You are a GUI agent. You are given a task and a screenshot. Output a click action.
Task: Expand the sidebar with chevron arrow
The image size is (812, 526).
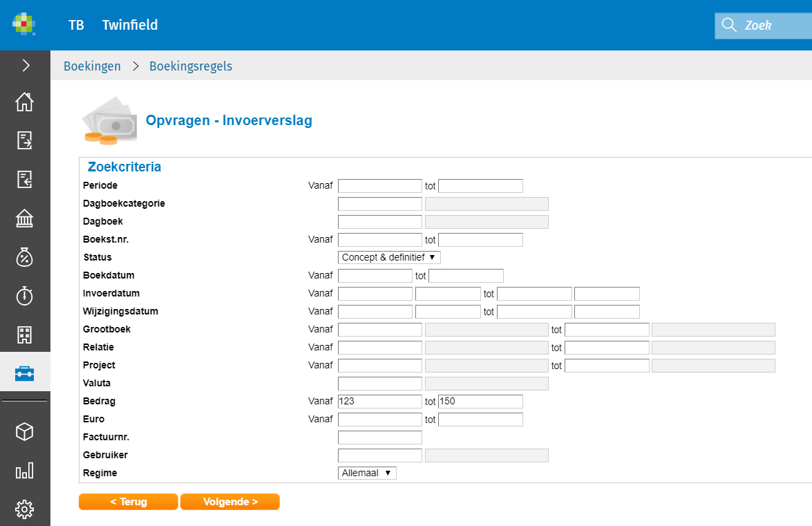tap(26, 66)
